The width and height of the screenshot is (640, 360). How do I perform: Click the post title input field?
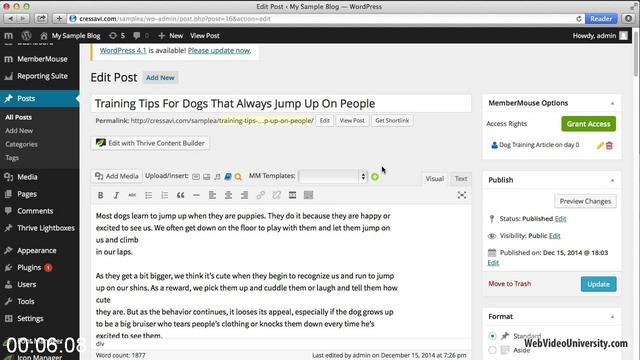(281, 104)
